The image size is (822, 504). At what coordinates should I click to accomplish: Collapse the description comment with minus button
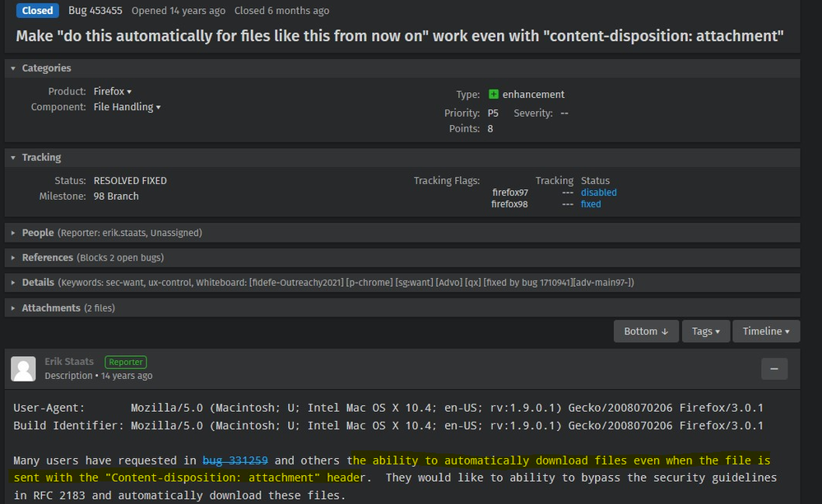773,369
